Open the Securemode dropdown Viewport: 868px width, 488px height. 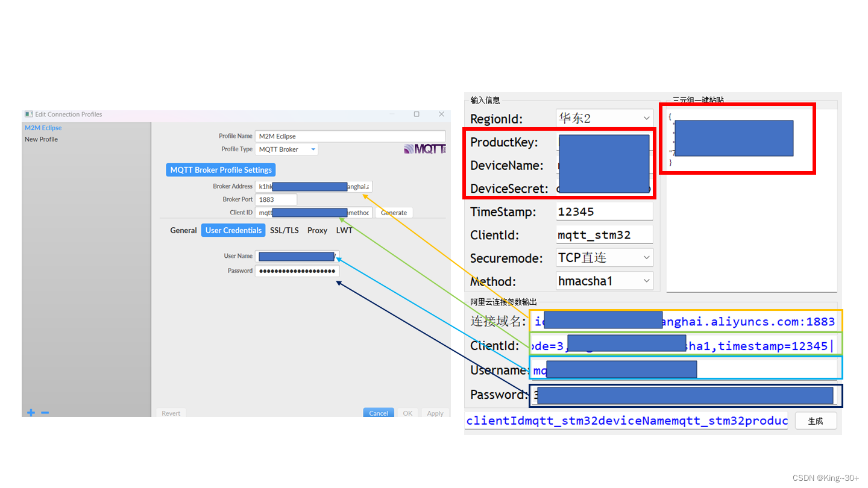pyautogui.click(x=605, y=258)
